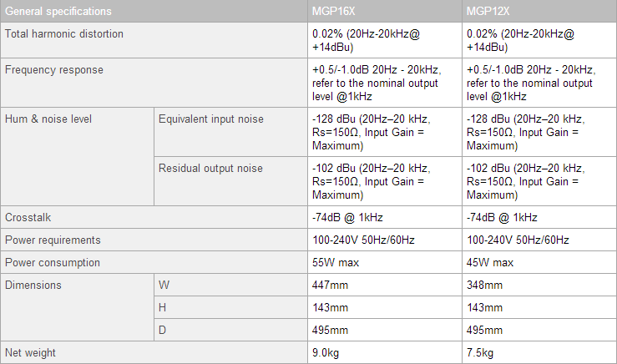Click the Power requirements row label
The width and height of the screenshot is (617, 364).
click(154, 240)
